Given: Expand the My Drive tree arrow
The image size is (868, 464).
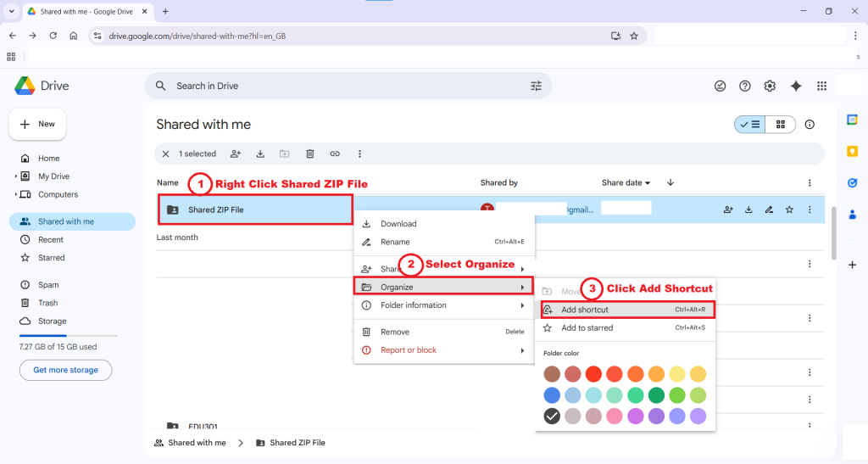Looking at the screenshot, I should coord(16,176).
